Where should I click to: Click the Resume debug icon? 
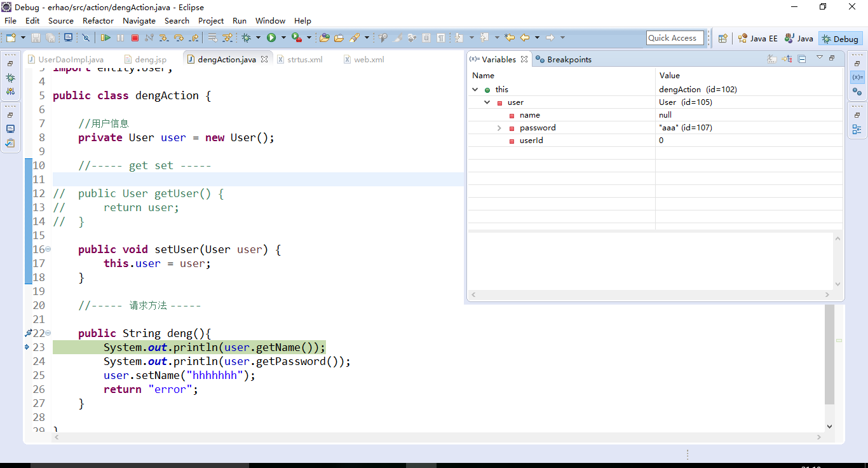[105, 38]
